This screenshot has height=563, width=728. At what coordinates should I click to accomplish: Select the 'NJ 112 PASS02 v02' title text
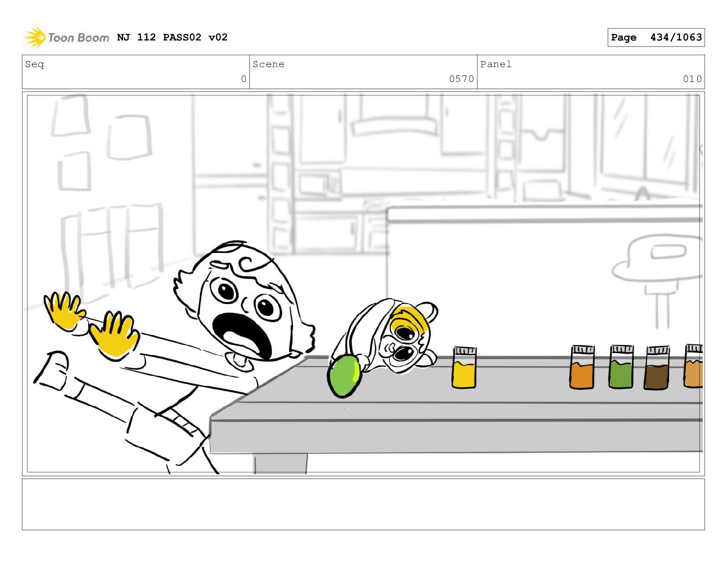pos(172,37)
